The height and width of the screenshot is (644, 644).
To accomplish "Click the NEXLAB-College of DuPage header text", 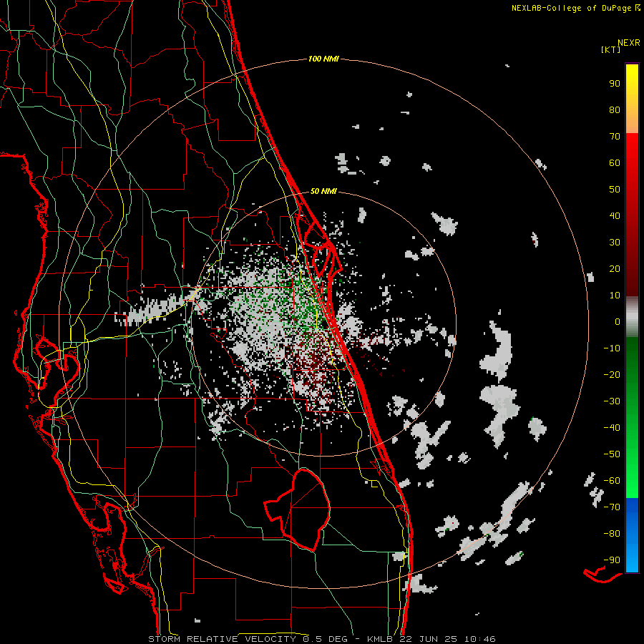I will 572,8.
